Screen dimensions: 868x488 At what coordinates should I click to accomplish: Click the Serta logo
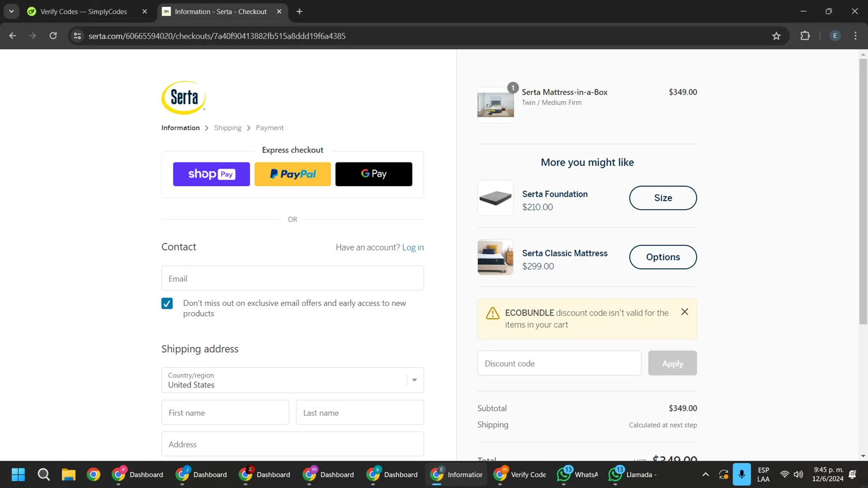[x=183, y=98]
